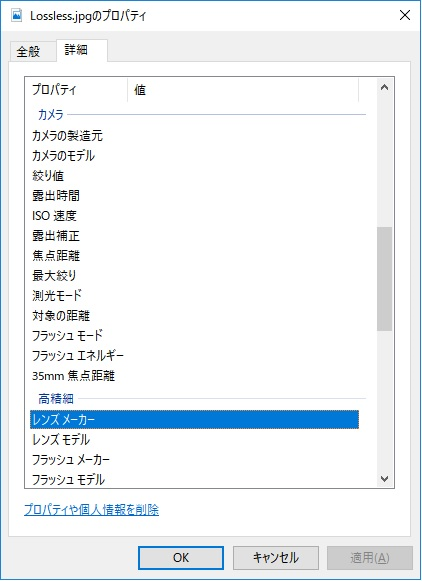422x581 pixels.
Task: Select the レンズ モデル row
Action: tap(195, 440)
